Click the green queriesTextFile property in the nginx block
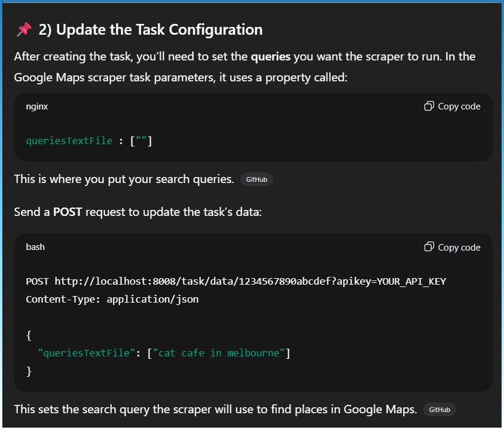The image size is (504, 430). pyautogui.click(x=69, y=141)
